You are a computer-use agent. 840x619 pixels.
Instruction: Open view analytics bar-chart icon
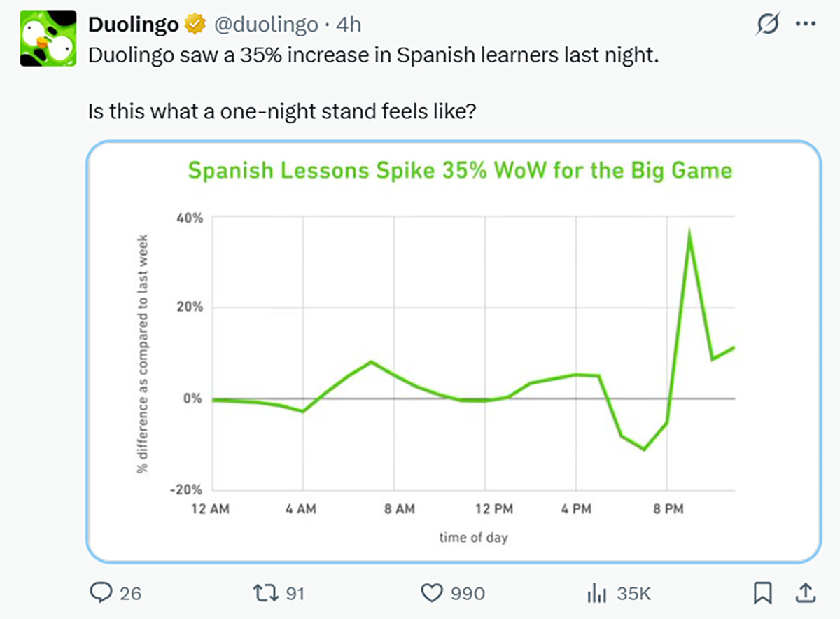(x=596, y=593)
